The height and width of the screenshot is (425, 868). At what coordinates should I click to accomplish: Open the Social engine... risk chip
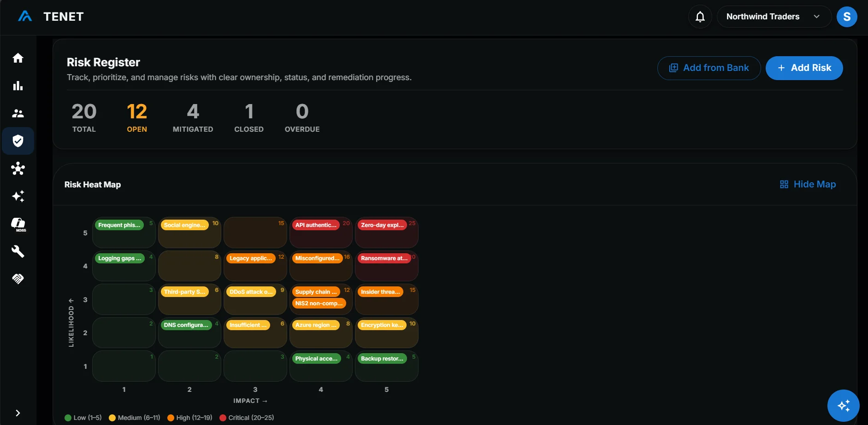[184, 225]
